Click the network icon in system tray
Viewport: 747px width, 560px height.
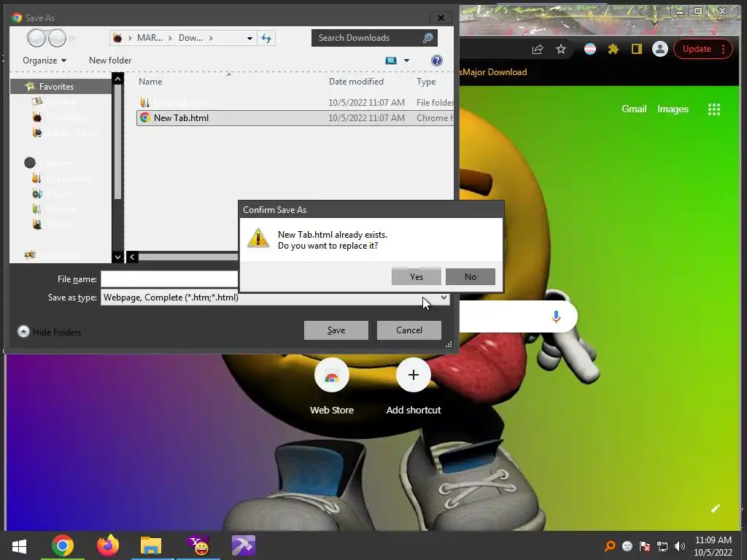coord(662,546)
